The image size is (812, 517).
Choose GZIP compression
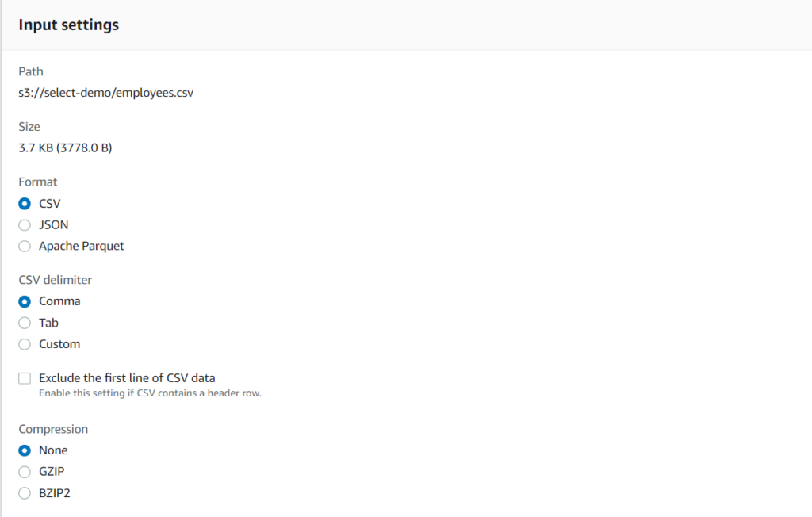click(x=25, y=472)
